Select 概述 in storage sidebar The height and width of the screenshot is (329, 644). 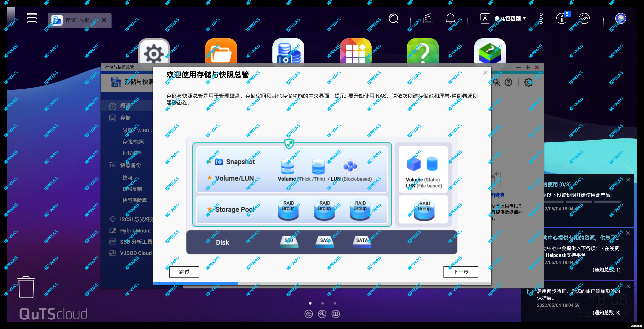(127, 106)
